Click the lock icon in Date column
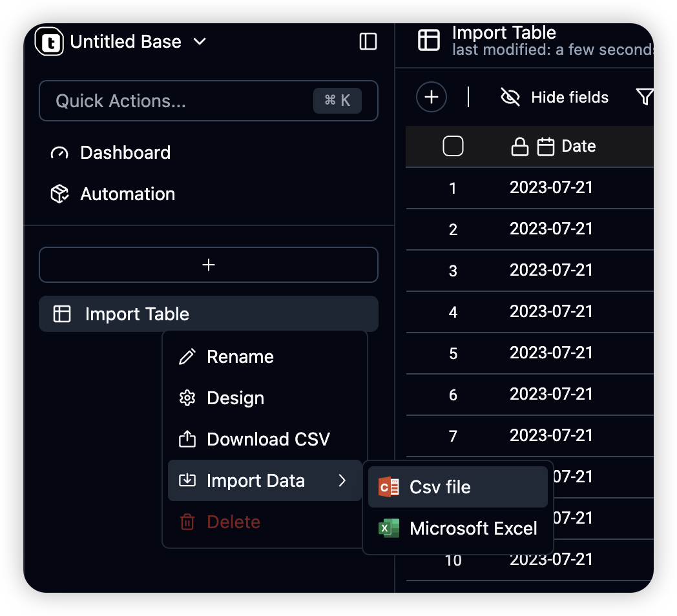This screenshot has height=616, width=677. pos(520,147)
